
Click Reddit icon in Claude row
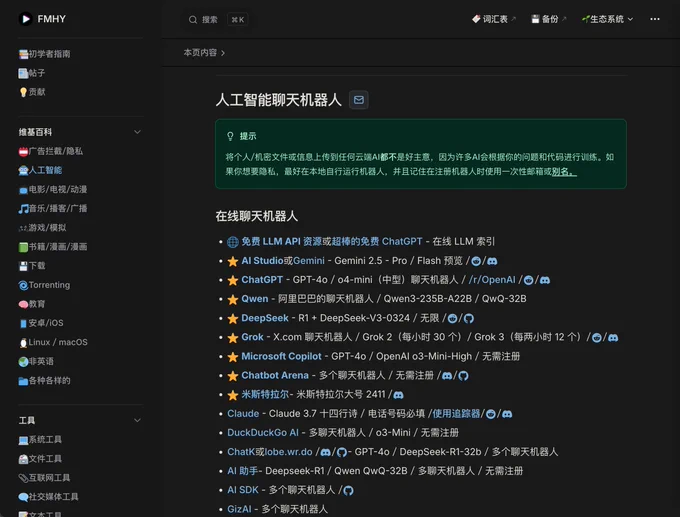[490, 414]
